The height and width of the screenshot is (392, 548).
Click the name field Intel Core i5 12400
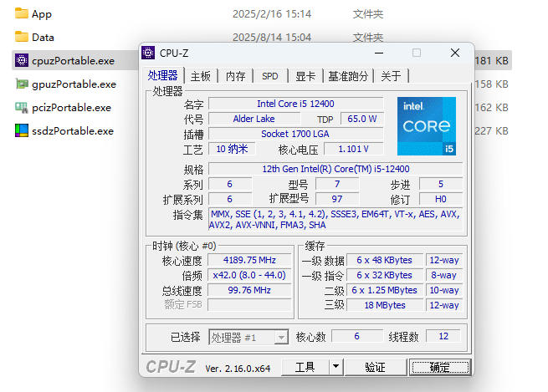point(295,104)
